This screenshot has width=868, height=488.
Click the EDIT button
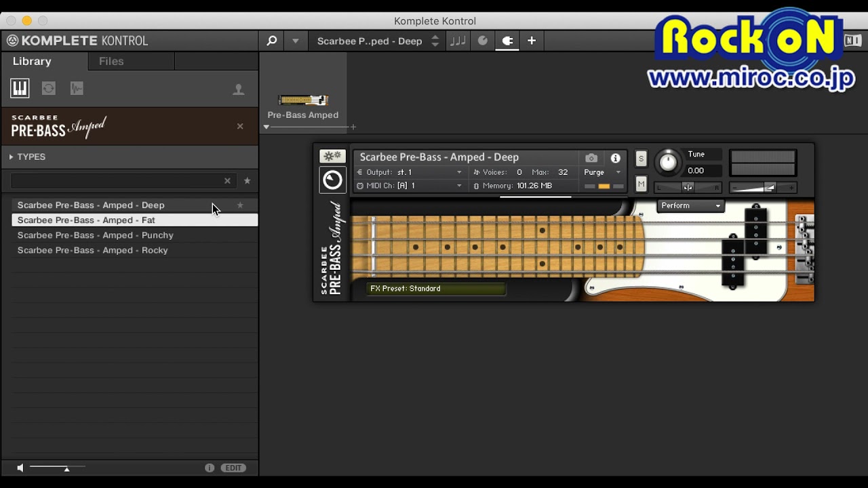pyautogui.click(x=233, y=468)
